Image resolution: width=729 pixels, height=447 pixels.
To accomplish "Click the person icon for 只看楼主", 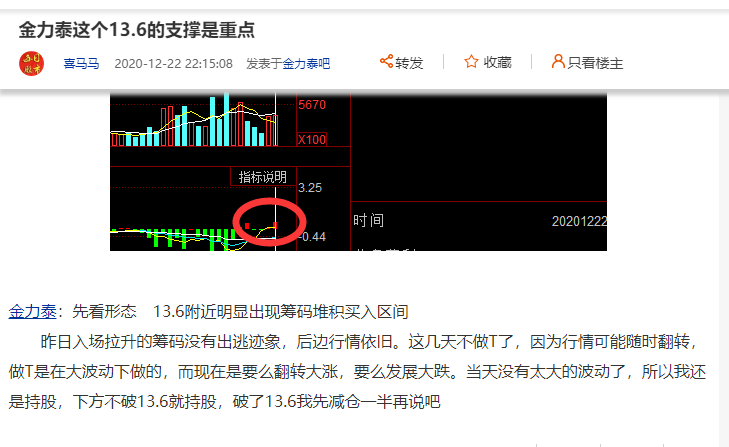I will point(558,61).
